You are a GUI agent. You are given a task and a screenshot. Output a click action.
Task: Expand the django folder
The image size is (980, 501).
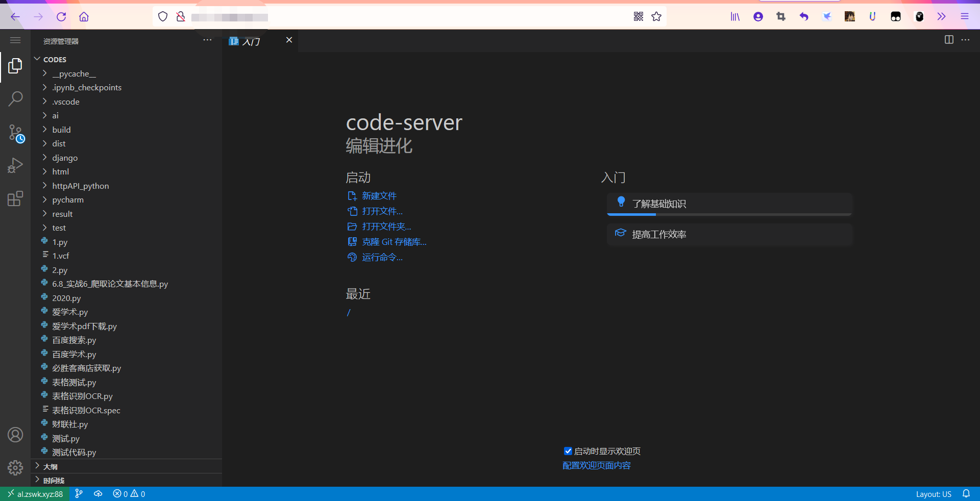(126, 158)
